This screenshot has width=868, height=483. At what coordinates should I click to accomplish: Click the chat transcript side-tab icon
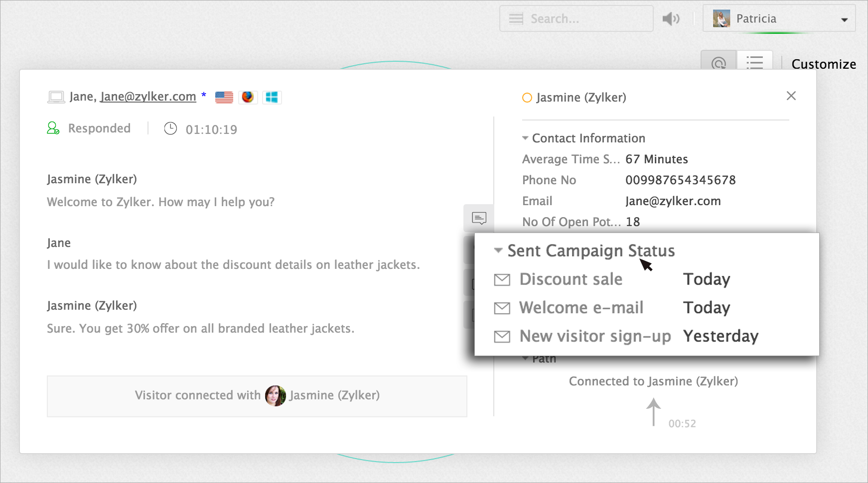(479, 218)
